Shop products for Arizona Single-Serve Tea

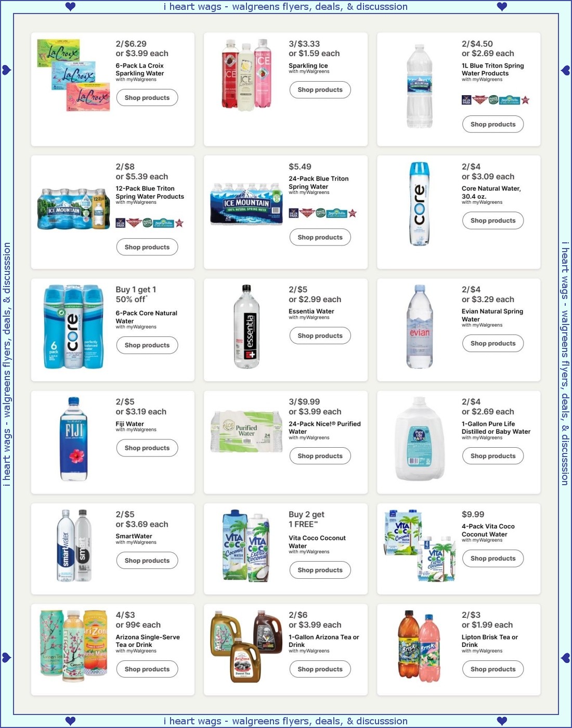click(x=147, y=669)
